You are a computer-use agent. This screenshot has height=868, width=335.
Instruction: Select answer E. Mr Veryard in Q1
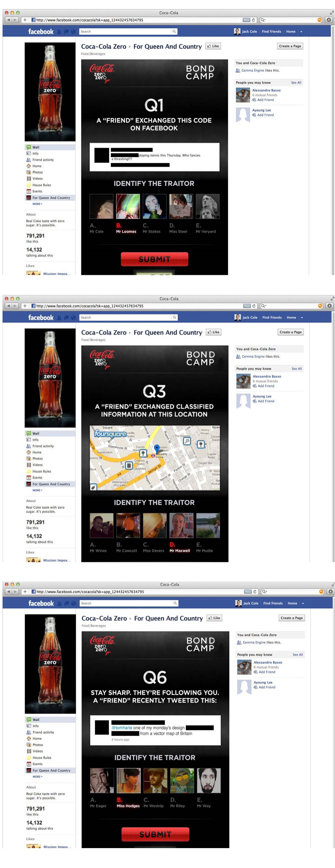tap(207, 214)
